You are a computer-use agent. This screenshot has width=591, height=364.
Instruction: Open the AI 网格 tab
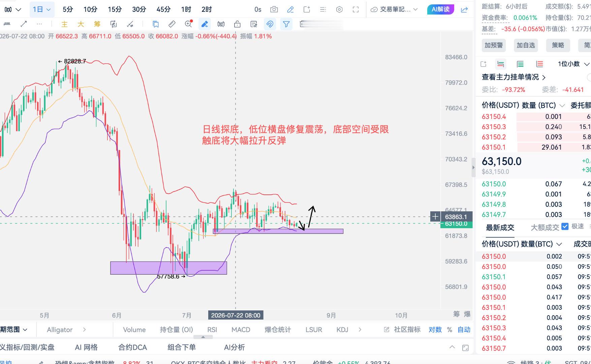pyautogui.click(x=86, y=347)
